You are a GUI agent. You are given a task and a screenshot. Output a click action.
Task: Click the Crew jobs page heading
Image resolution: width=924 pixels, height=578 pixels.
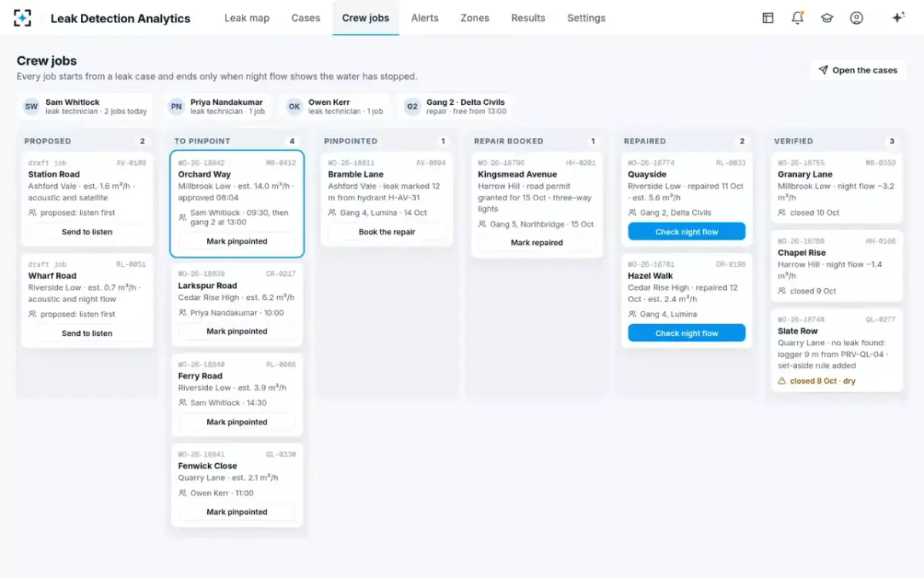[47, 61]
